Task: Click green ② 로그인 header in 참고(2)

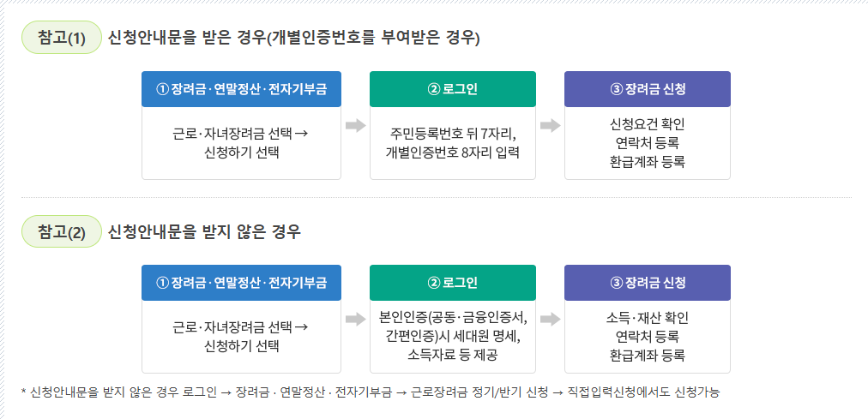Action: click(x=453, y=283)
